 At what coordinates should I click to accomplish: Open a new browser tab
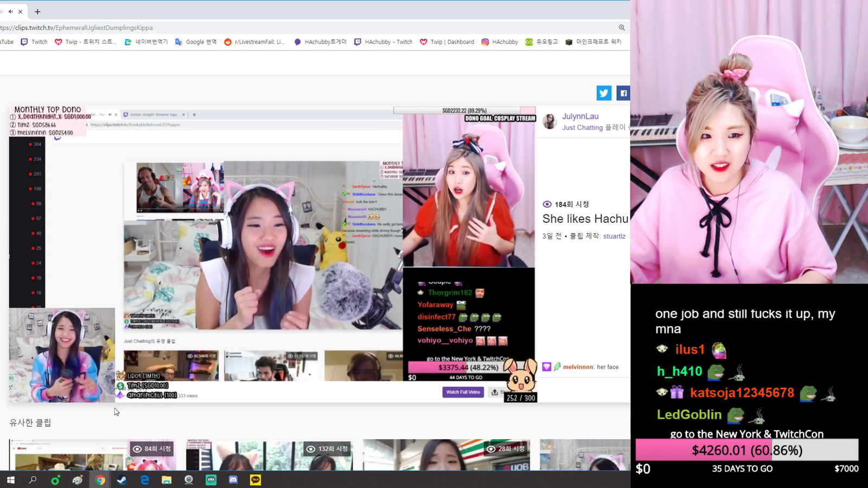pos(37,11)
